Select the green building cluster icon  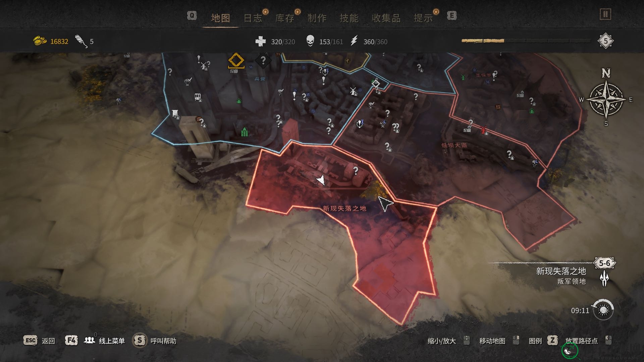pos(245,132)
